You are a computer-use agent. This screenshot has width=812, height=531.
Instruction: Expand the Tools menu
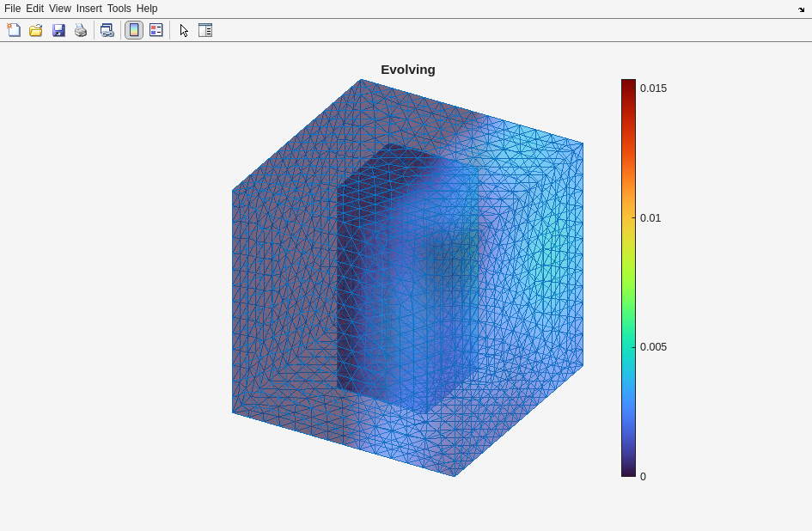[119, 9]
